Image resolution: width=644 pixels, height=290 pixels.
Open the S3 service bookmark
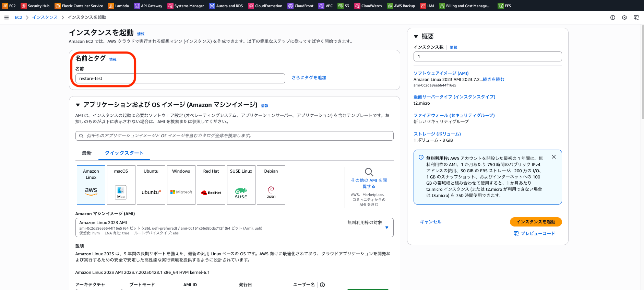pyautogui.click(x=343, y=6)
